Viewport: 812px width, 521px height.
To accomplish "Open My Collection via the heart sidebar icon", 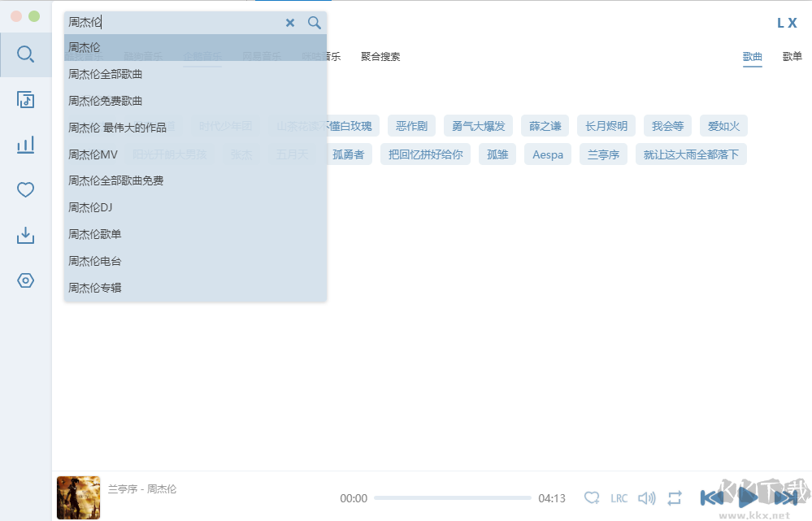I will pyautogui.click(x=26, y=189).
